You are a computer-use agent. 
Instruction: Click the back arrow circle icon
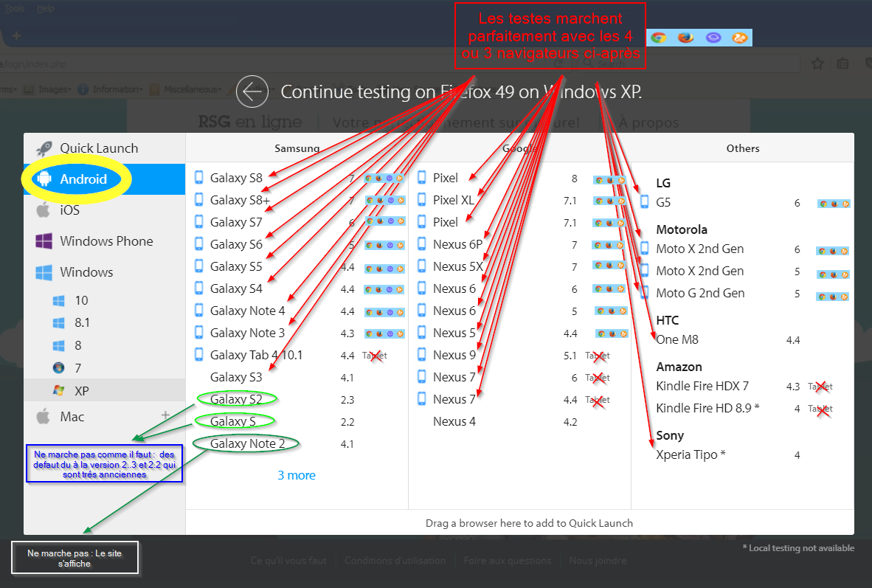[x=252, y=91]
